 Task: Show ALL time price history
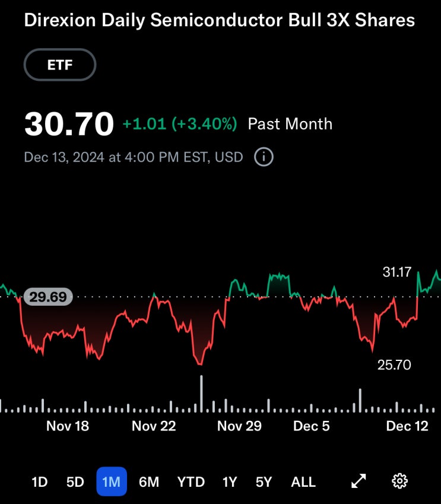[303, 482]
